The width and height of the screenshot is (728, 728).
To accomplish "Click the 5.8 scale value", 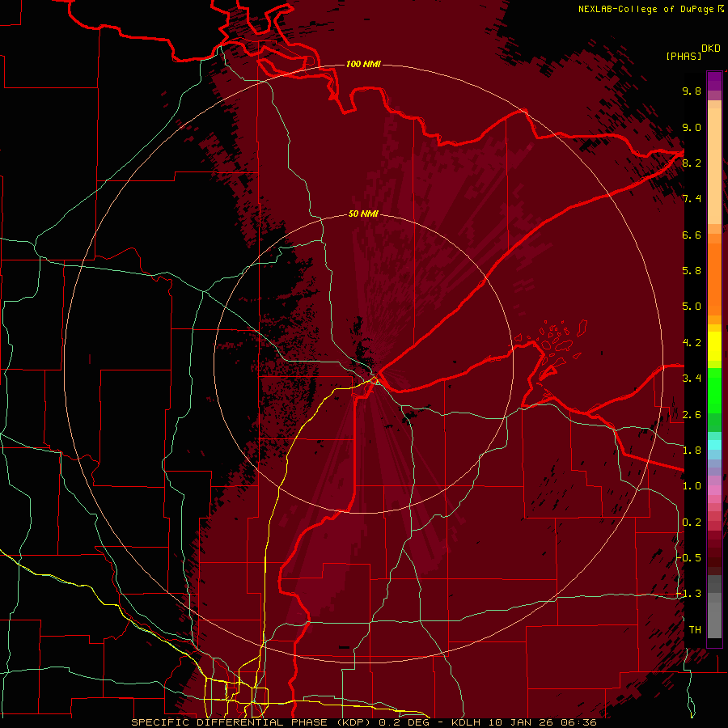I will click(x=692, y=271).
